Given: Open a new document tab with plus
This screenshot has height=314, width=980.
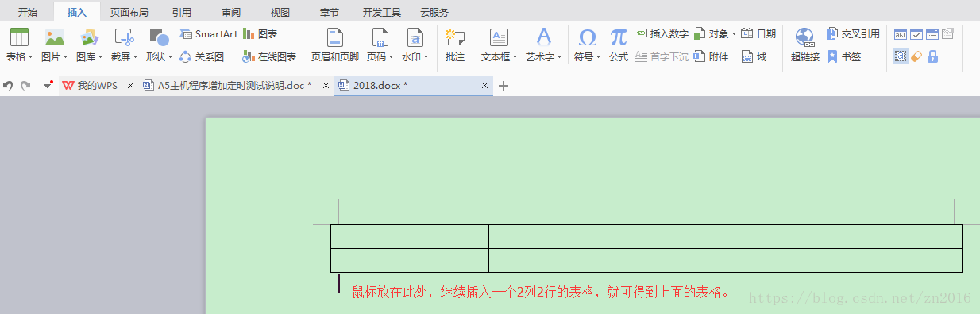Looking at the screenshot, I should (x=503, y=86).
